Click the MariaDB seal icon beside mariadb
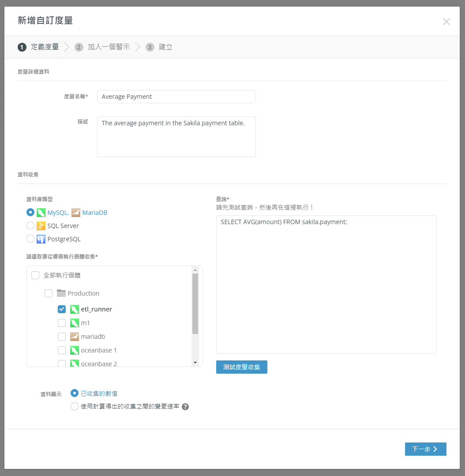Screen dimensions: 465x476 (75, 337)
